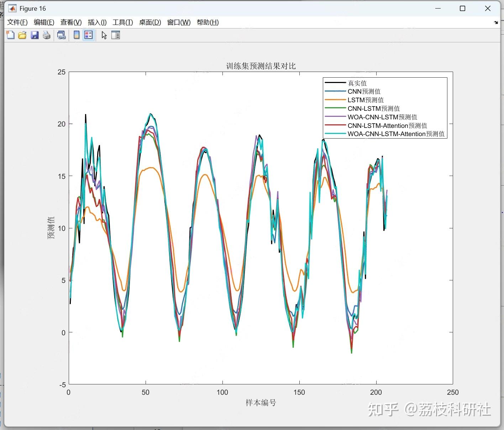Click the orange LSTM line sample in legend
This screenshot has width=504, height=430.
tap(335, 100)
